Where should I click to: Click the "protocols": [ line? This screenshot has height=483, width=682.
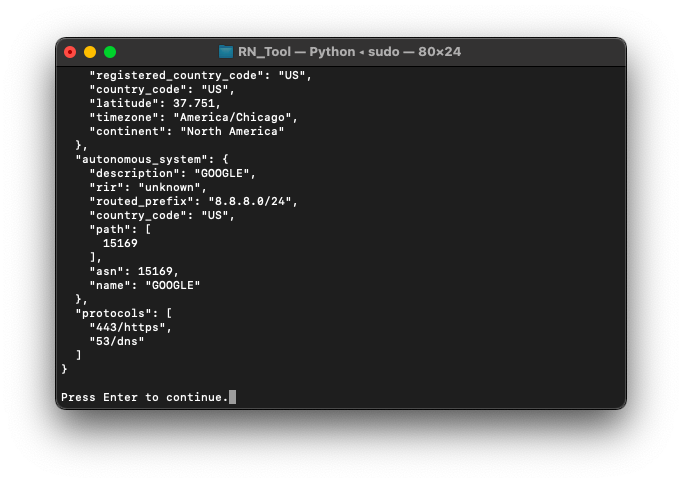coord(124,313)
